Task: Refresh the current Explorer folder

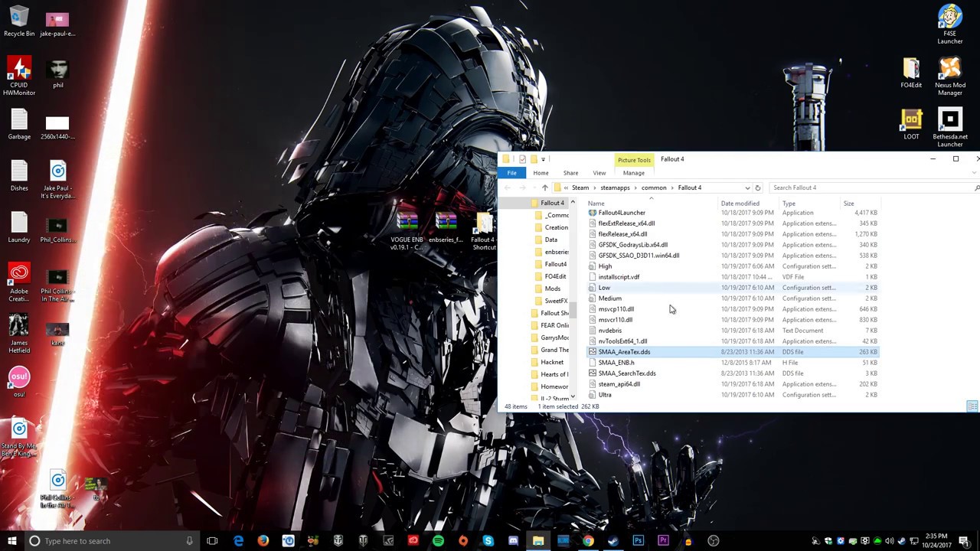Action: 757,187
